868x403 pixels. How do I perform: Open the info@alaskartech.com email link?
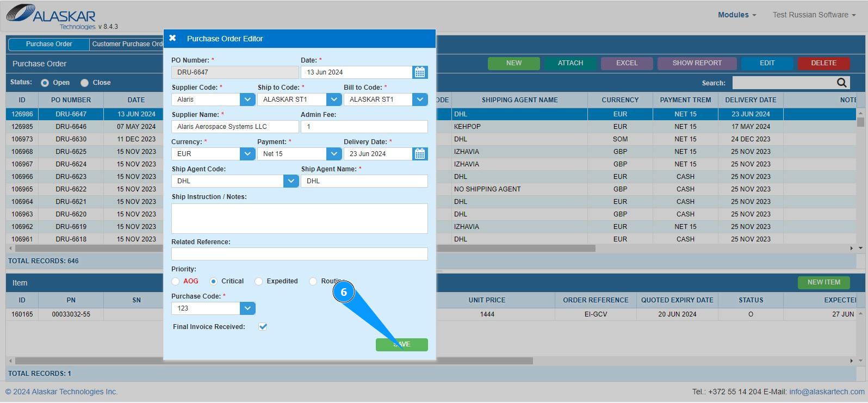(x=827, y=392)
